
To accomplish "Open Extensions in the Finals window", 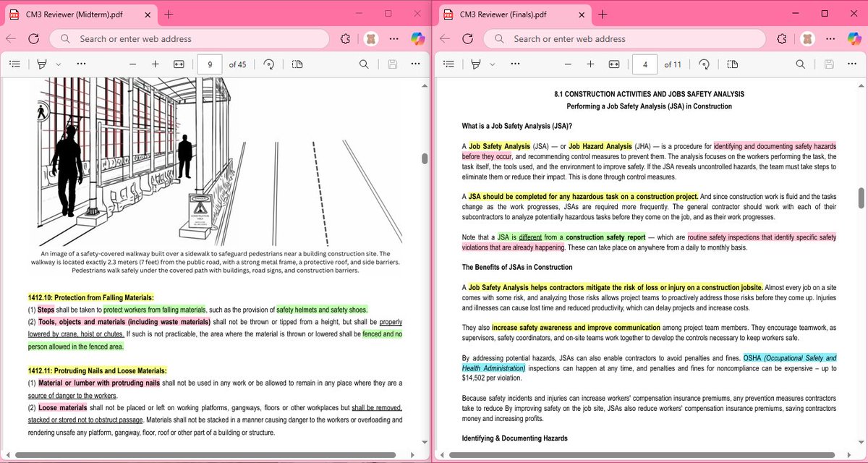I will (780, 39).
